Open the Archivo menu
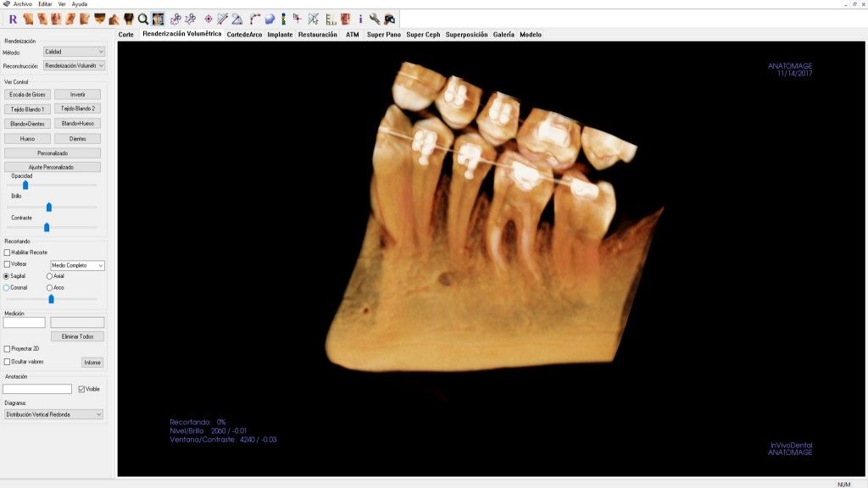This screenshot has height=488, width=868. point(23,4)
